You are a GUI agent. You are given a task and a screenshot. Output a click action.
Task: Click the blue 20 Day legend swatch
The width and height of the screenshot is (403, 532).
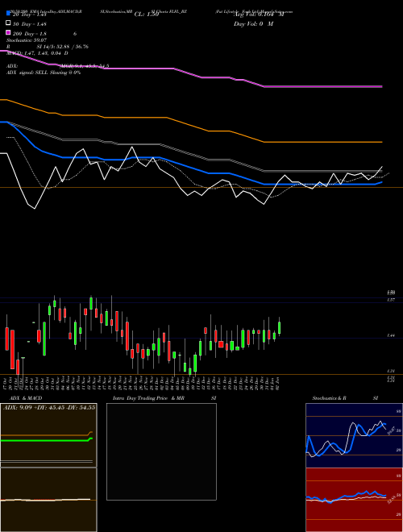(9, 13)
